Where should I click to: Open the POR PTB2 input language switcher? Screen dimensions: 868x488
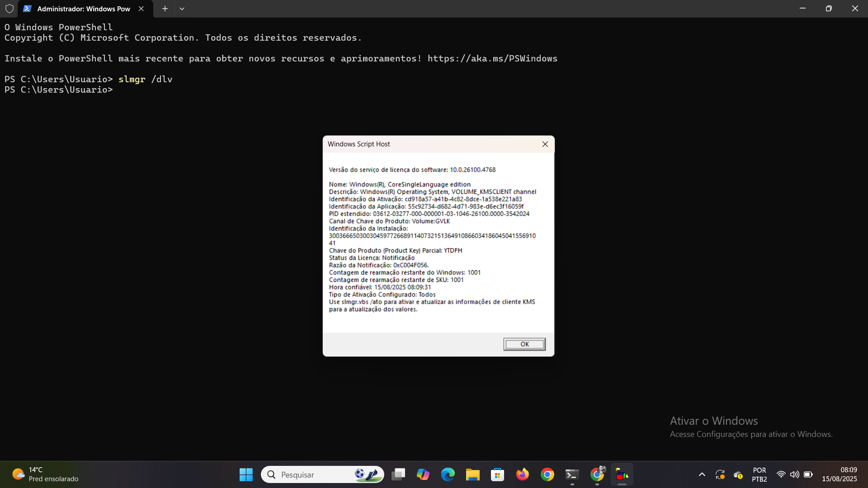759,474
